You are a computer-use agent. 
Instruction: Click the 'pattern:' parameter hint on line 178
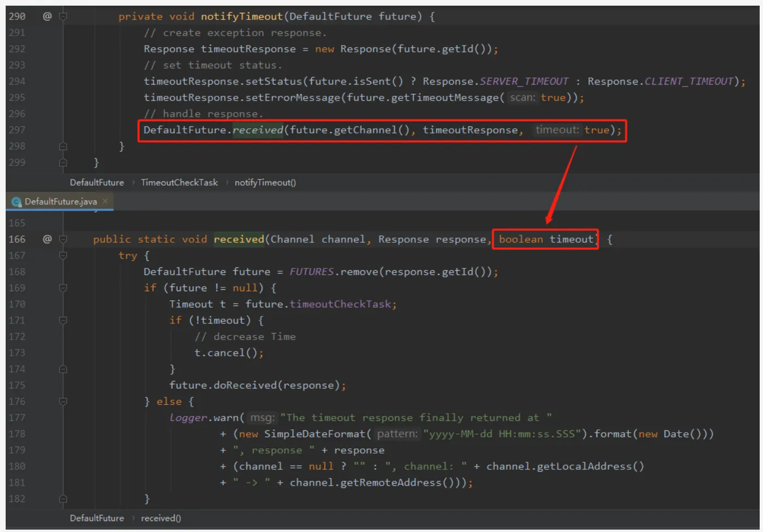pyautogui.click(x=397, y=434)
